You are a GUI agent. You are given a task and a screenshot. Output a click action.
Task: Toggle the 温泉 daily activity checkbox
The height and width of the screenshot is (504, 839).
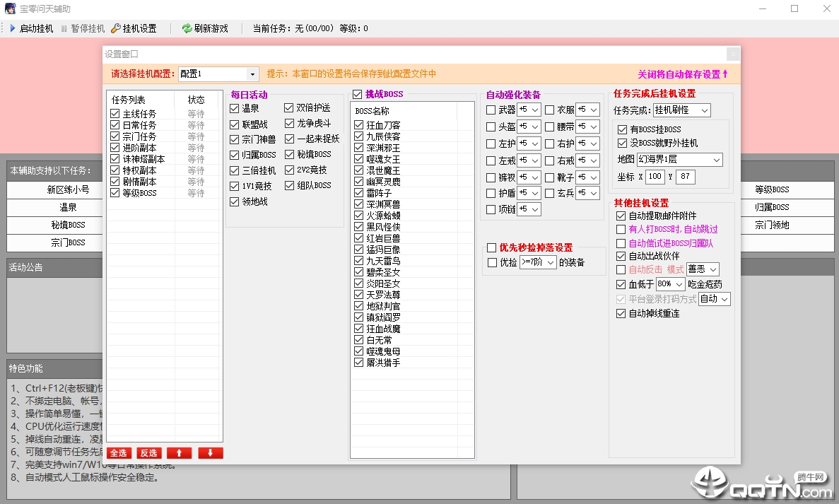tap(235, 109)
